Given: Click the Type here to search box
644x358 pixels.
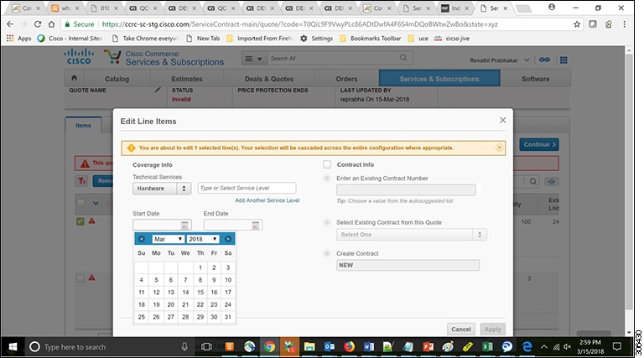Looking at the screenshot, I should [x=109, y=347].
